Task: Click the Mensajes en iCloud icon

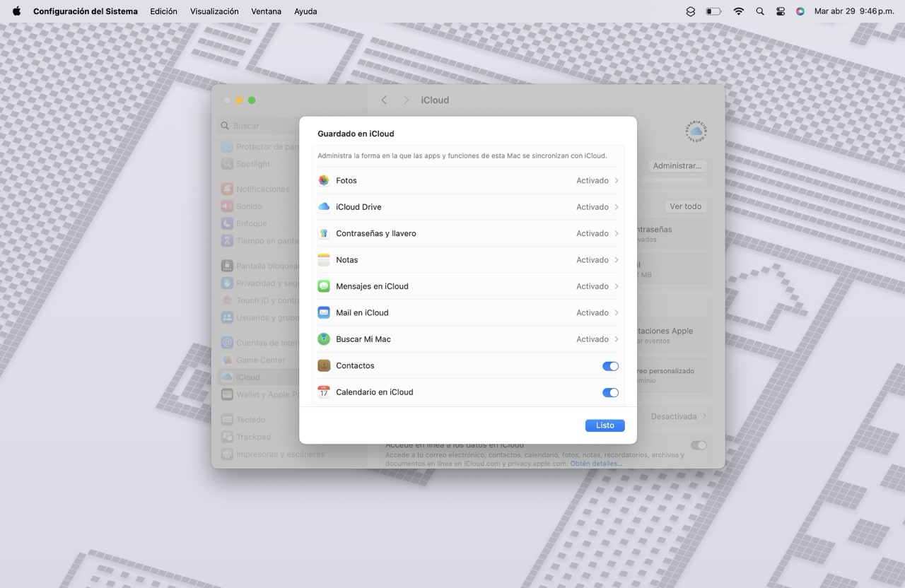Action: (324, 286)
